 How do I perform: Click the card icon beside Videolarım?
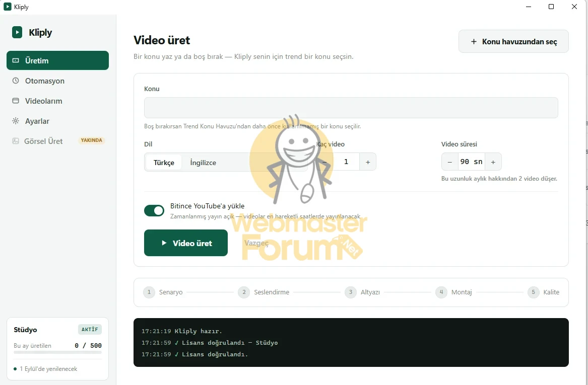pos(16,101)
